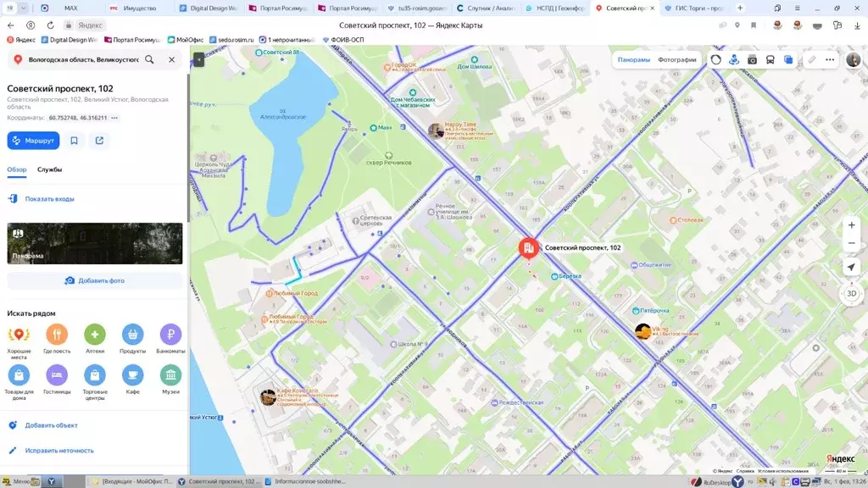868x488 pixels.
Task: Search nearby Банкоматы
Action: [x=170, y=339]
